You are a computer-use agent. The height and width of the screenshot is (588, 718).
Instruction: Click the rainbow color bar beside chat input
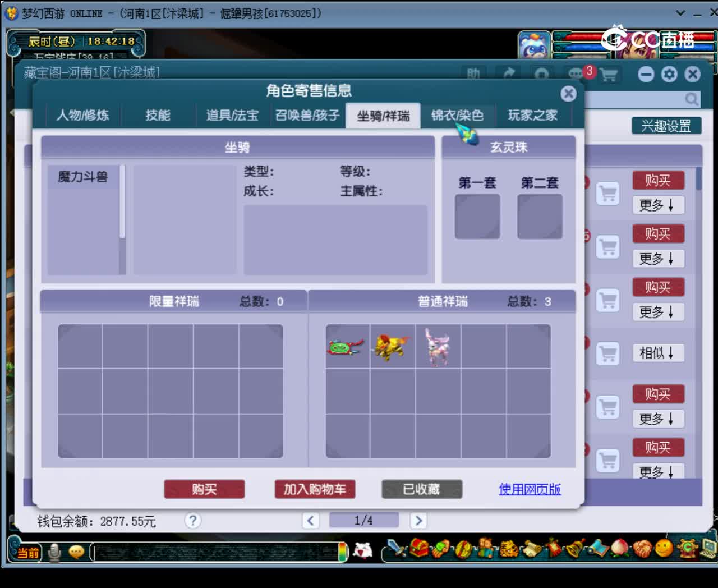(342, 552)
